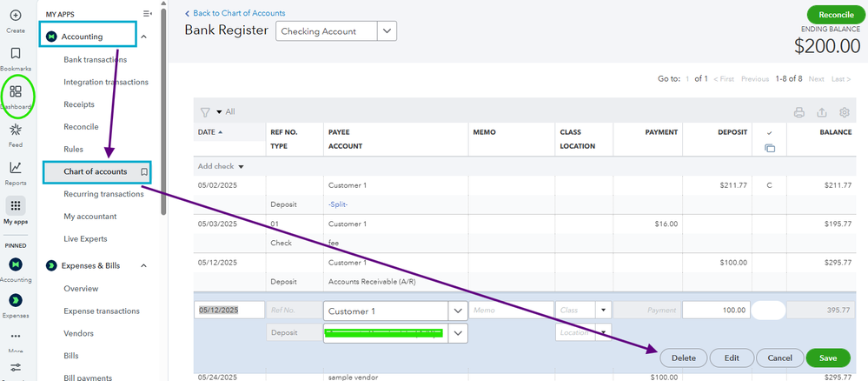Open My accountant menu item

[x=89, y=217]
